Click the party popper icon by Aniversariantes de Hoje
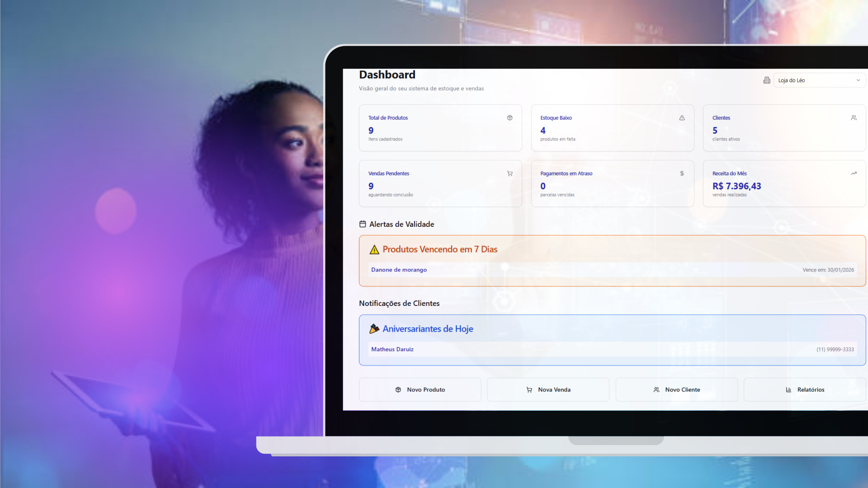Image resolution: width=868 pixels, height=488 pixels. click(374, 329)
